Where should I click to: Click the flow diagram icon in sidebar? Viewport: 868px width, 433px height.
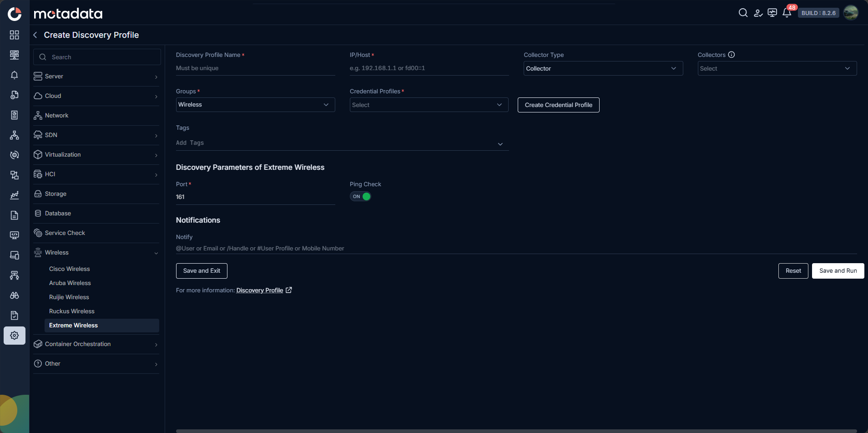point(15,175)
